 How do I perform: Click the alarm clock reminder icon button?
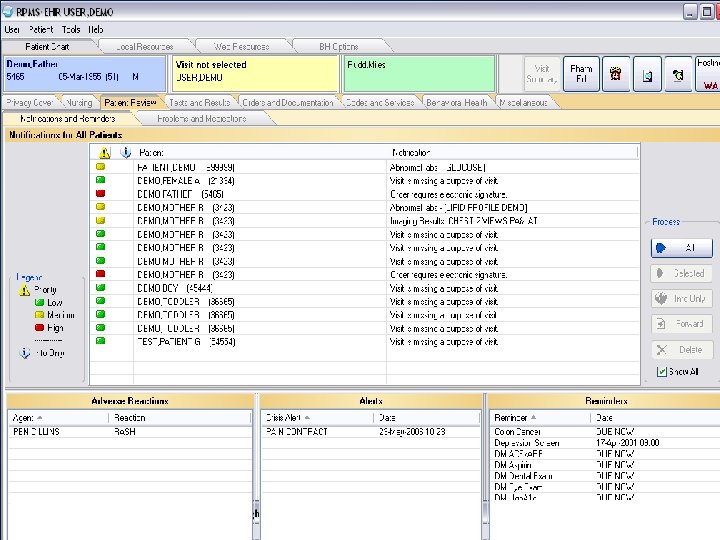(616, 74)
